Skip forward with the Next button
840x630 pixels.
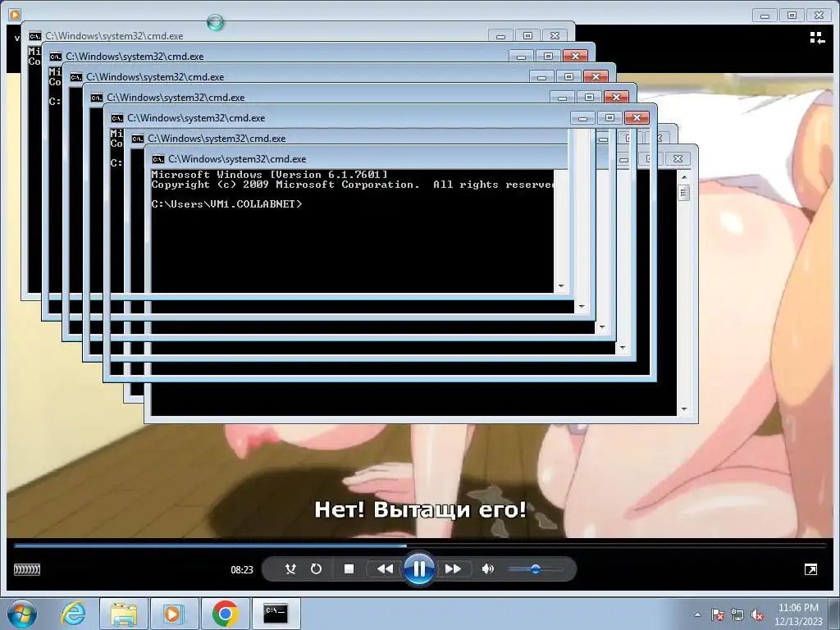453,569
